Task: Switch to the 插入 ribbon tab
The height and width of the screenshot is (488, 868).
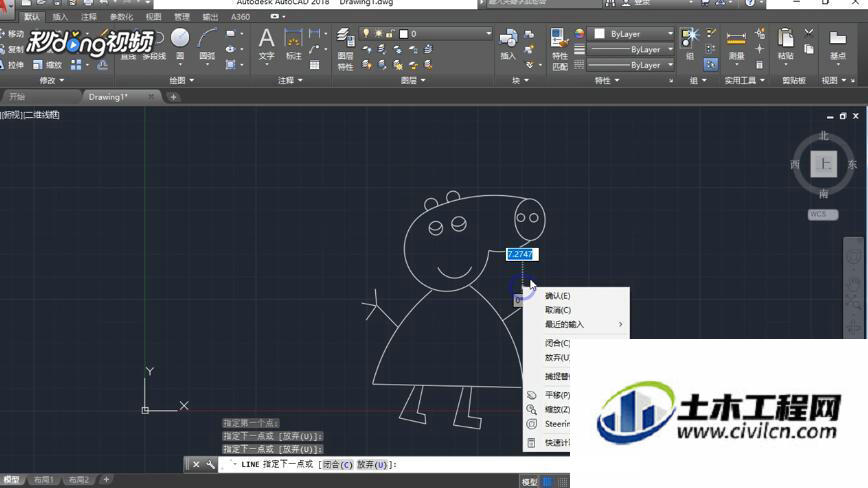Action: click(60, 17)
